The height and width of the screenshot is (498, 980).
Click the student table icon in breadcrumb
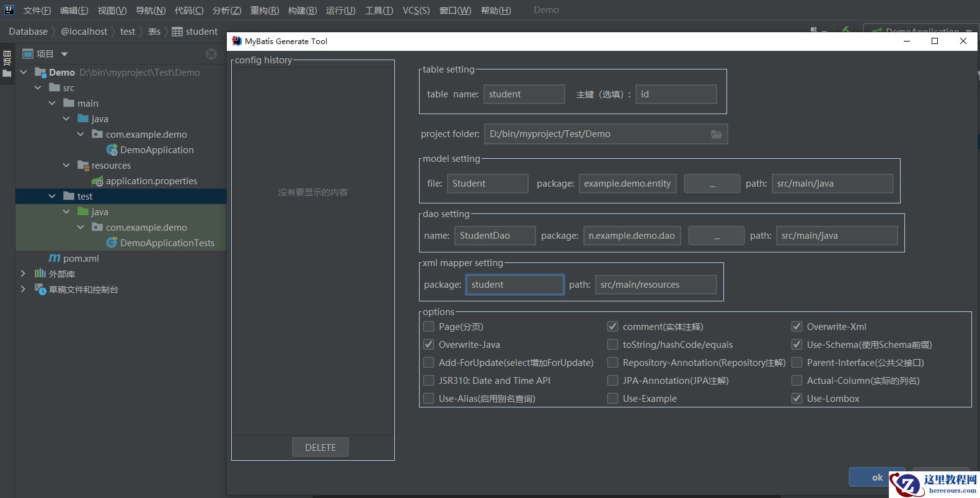pos(177,32)
